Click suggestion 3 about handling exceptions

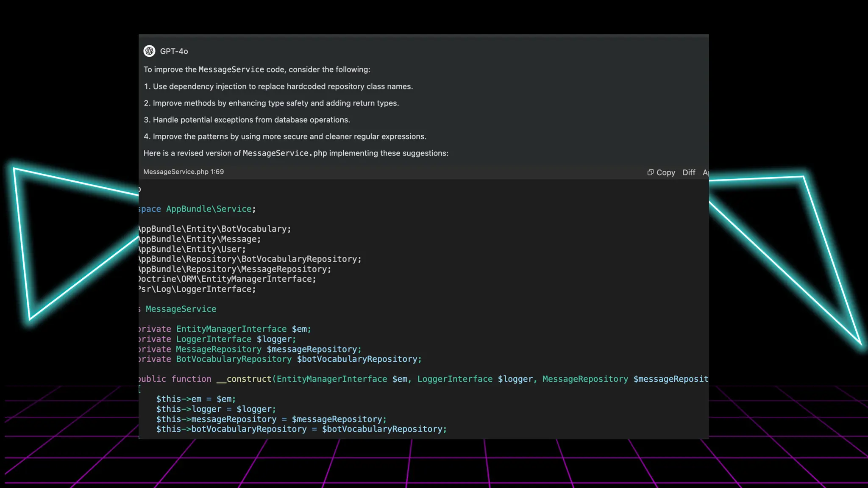[247, 120]
